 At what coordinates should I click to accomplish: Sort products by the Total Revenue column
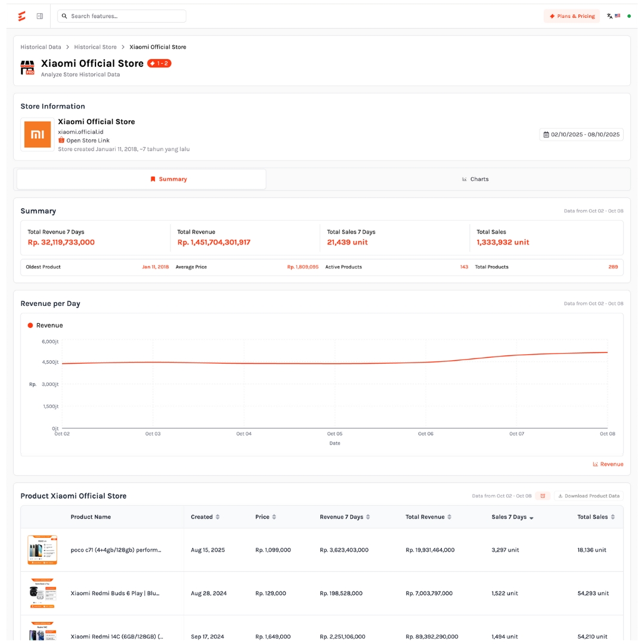(428, 517)
